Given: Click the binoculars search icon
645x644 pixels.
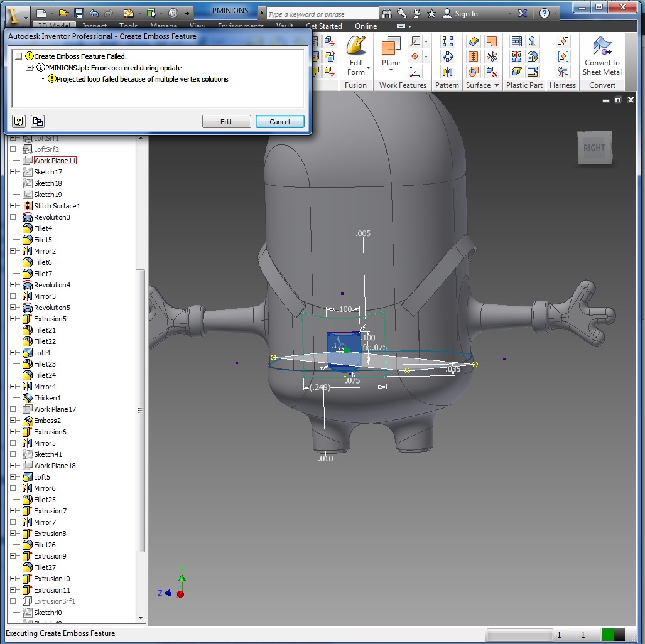Looking at the screenshot, I should [387, 14].
